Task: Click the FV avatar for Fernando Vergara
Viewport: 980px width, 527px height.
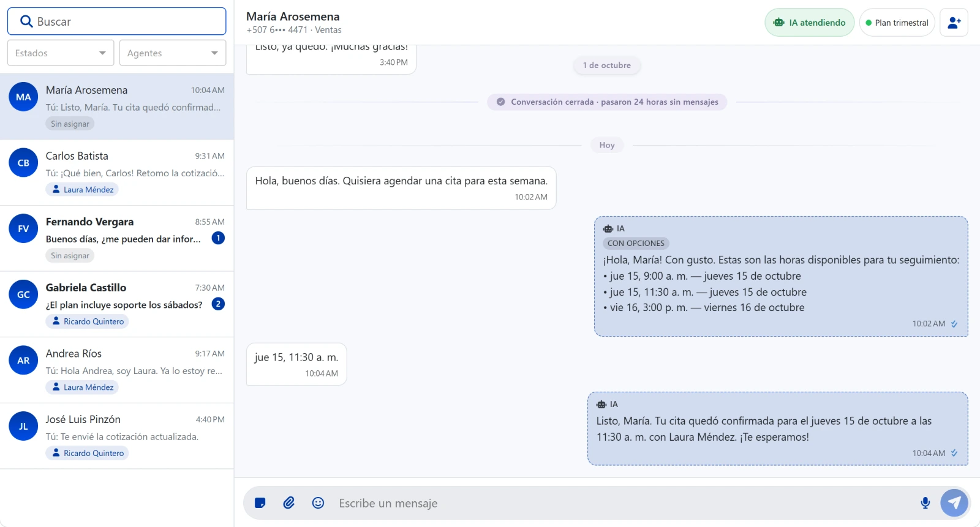Action: [23, 228]
